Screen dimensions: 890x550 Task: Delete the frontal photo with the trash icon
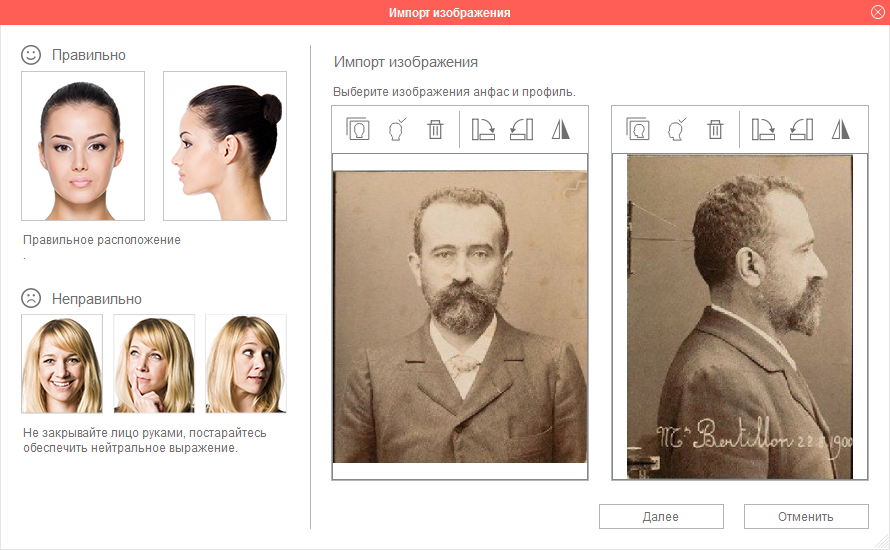pyautogui.click(x=435, y=129)
